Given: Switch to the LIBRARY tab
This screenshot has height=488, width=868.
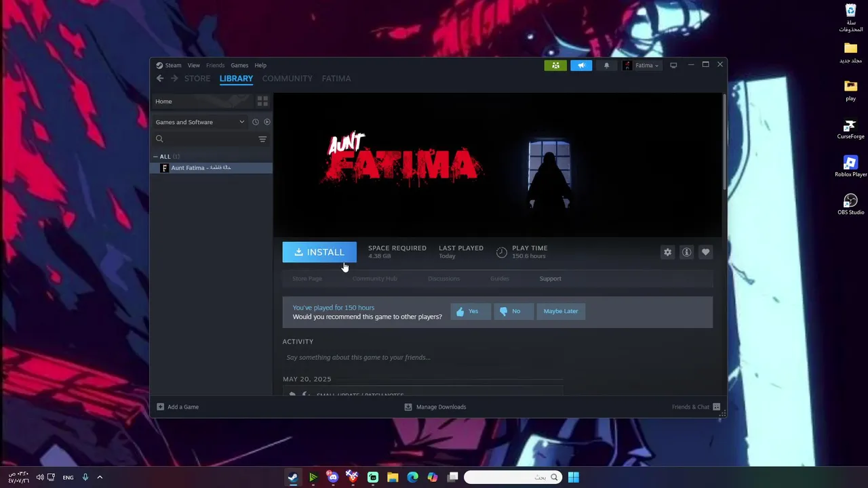Looking at the screenshot, I should pos(236,79).
